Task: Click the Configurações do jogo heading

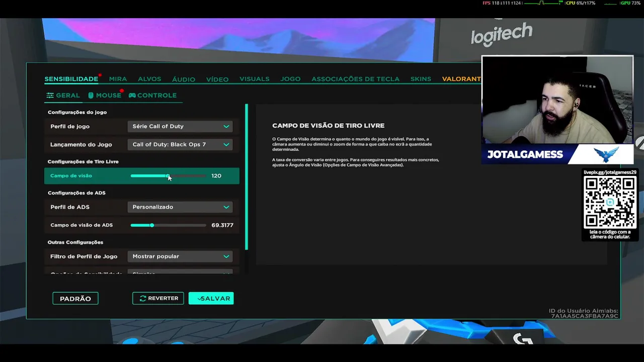Action: (77, 112)
